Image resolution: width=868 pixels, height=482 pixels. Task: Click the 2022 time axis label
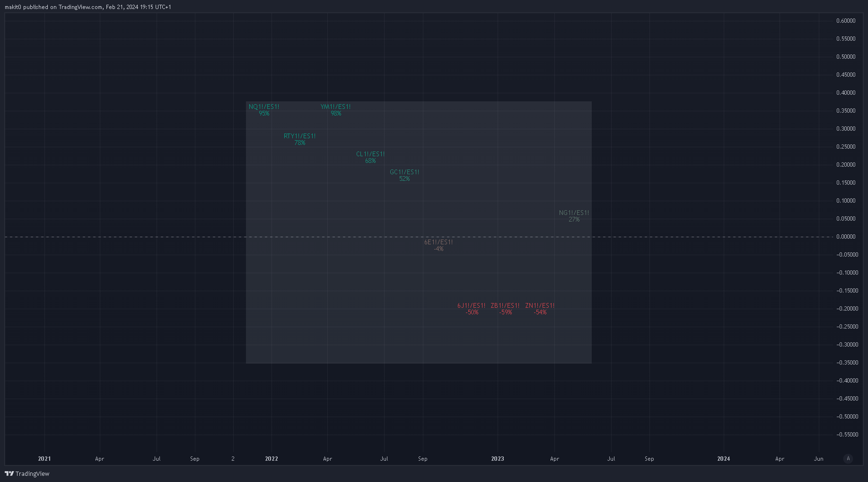pos(272,459)
